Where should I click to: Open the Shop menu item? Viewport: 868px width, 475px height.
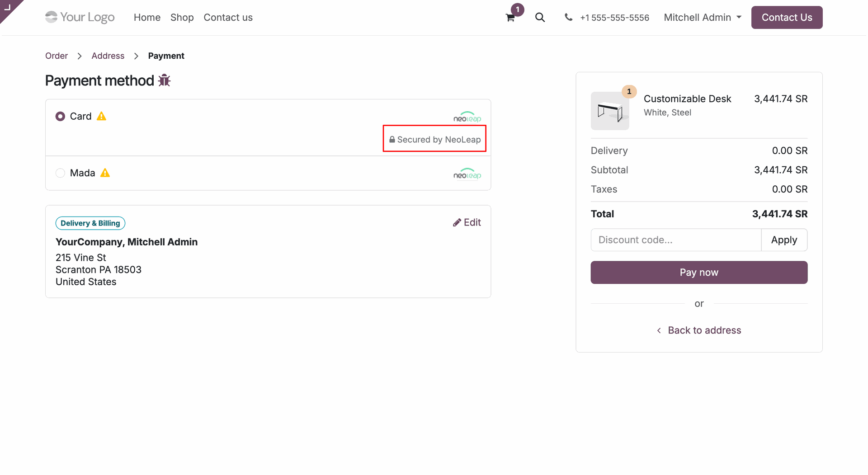(x=182, y=17)
